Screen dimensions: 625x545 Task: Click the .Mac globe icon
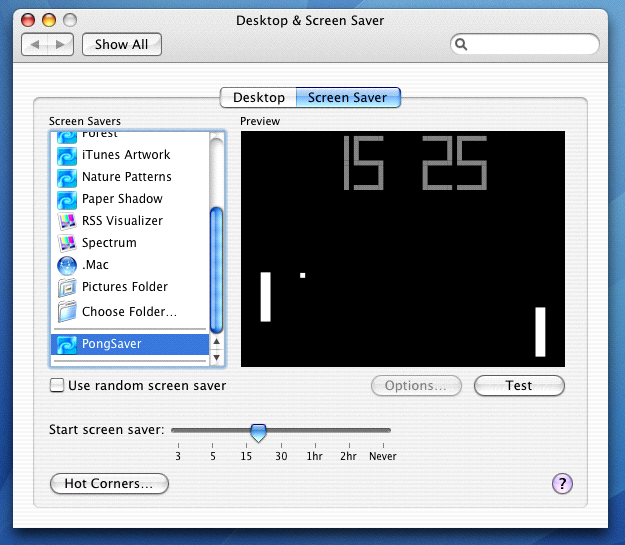click(x=67, y=266)
